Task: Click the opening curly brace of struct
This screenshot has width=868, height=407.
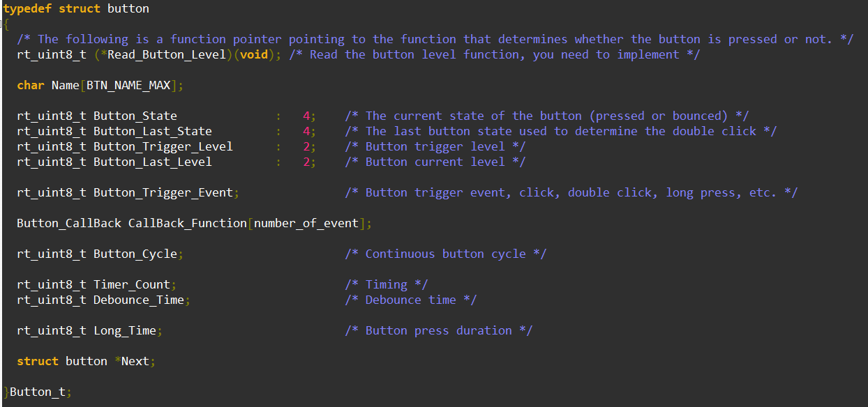Action: [x=6, y=24]
